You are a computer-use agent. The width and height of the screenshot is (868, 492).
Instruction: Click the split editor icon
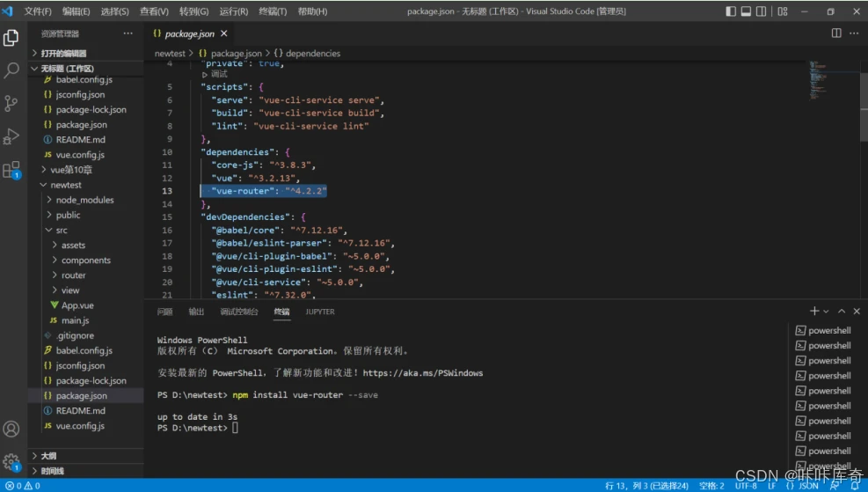[836, 33]
